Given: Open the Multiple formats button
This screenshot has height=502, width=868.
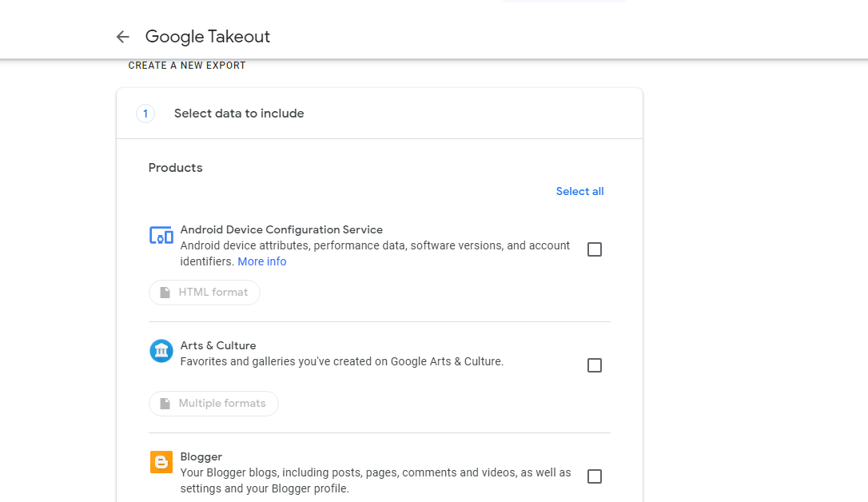Looking at the screenshot, I should 213,404.
